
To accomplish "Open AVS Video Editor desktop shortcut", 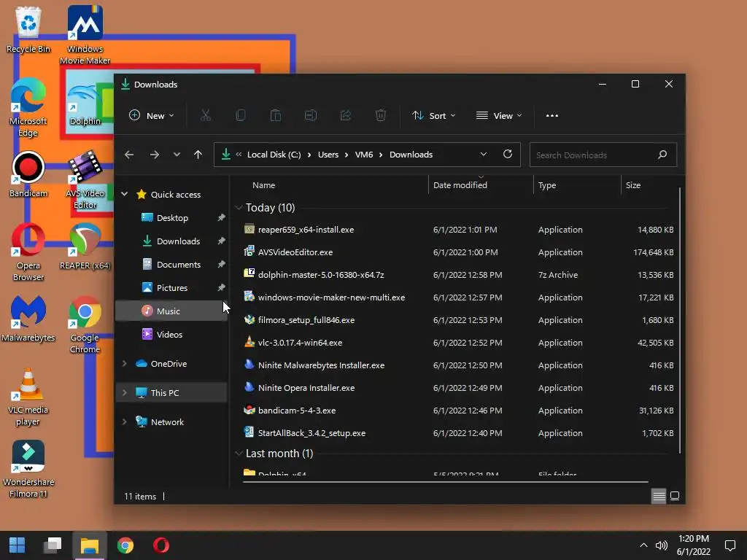I will coord(85,180).
